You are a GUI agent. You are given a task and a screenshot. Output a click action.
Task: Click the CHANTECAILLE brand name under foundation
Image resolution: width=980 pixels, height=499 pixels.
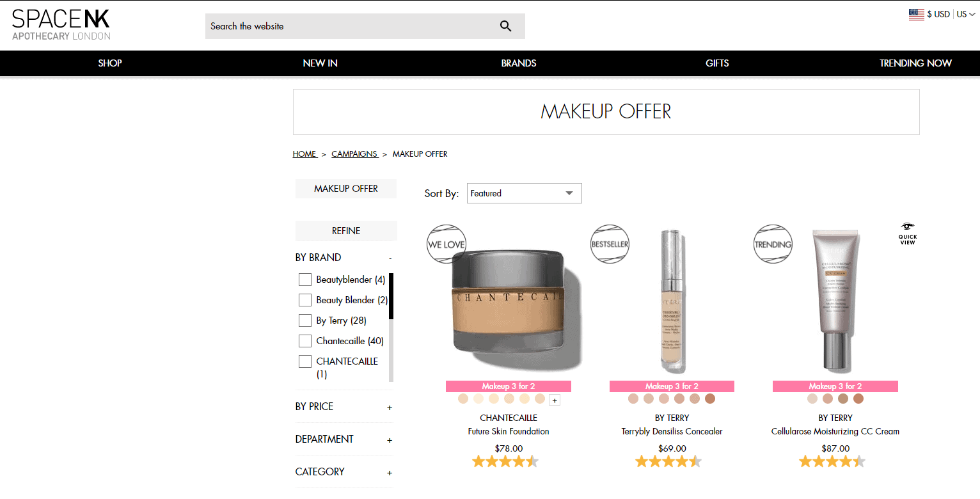(x=509, y=418)
